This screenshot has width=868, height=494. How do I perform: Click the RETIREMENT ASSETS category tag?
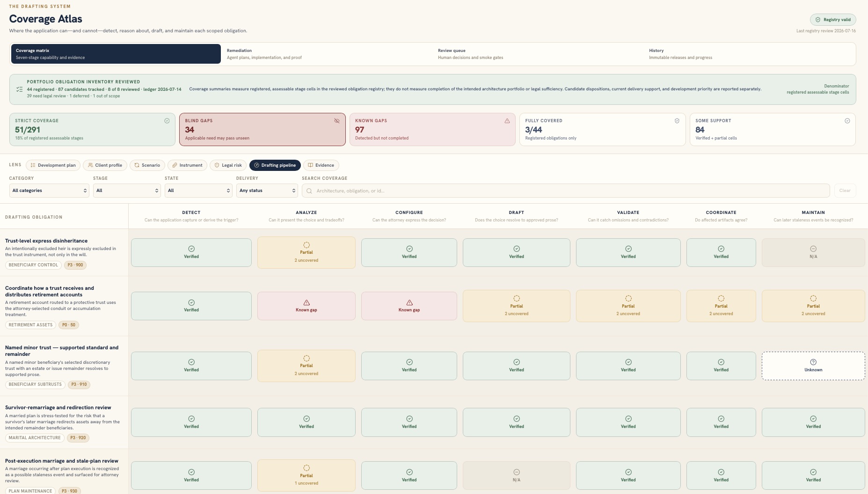pyautogui.click(x=30, y=325)
